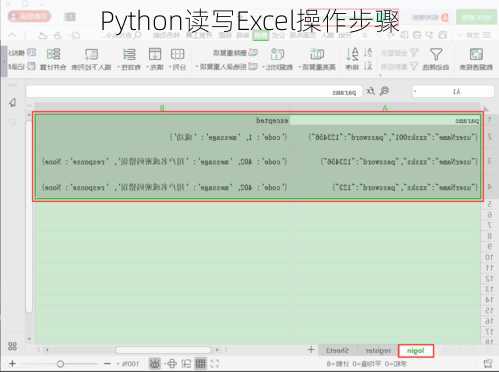Open the Data Compare (数据对比) dropdown
The height and width of the screenshot is (372, 499).
[277, 59]
